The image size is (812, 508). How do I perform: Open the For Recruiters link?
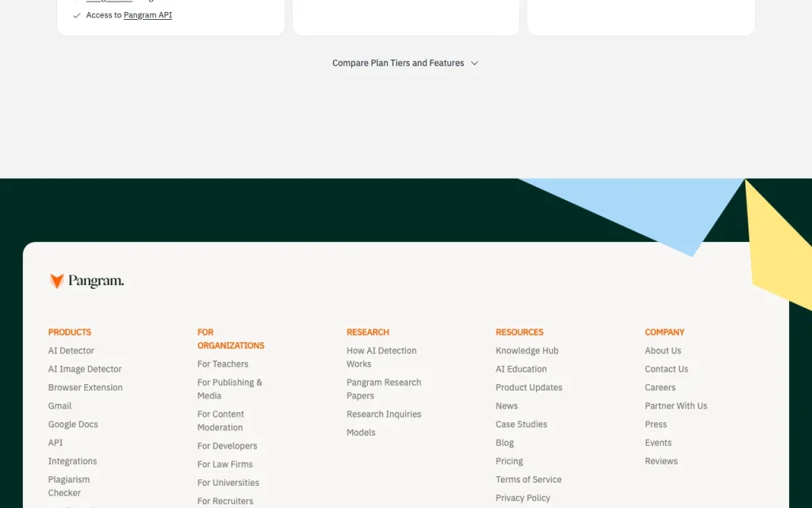[225, 501]
